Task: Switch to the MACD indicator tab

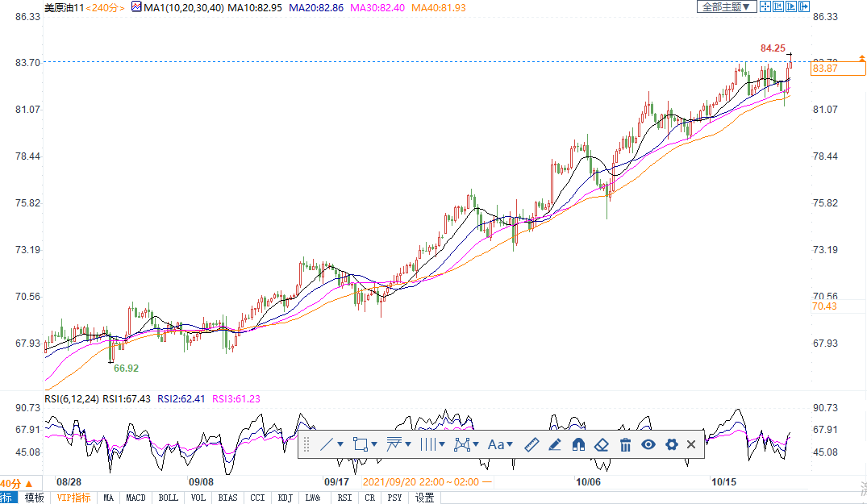Action: (135, 498)
